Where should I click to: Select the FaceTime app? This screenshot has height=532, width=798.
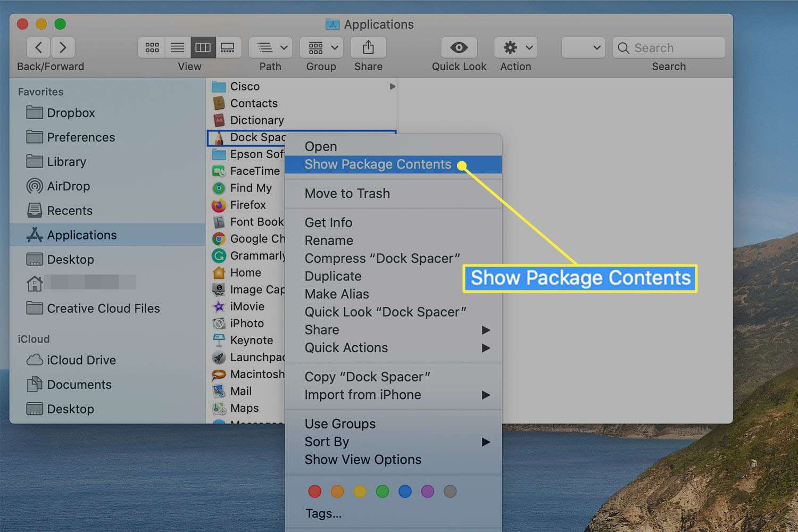click(x=246, y=171)
